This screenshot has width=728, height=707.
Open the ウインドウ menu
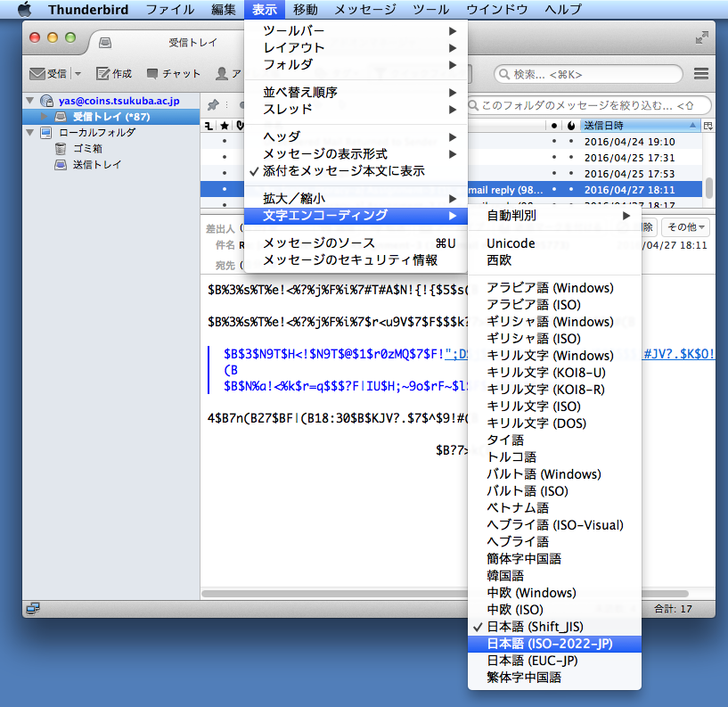497,9
